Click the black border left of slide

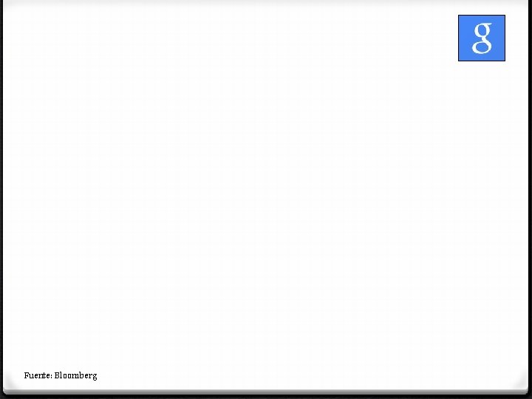tap(1, 197)
